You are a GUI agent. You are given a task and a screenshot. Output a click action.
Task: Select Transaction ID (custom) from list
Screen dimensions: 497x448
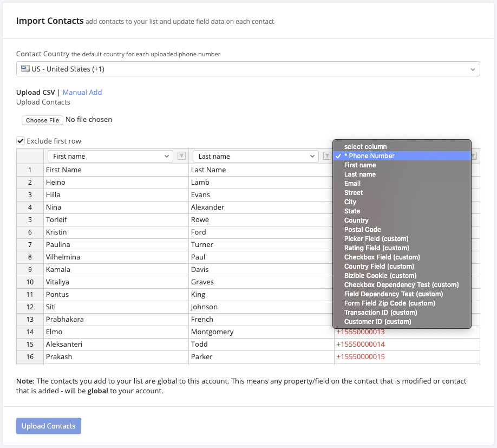[x=381, y=313]
